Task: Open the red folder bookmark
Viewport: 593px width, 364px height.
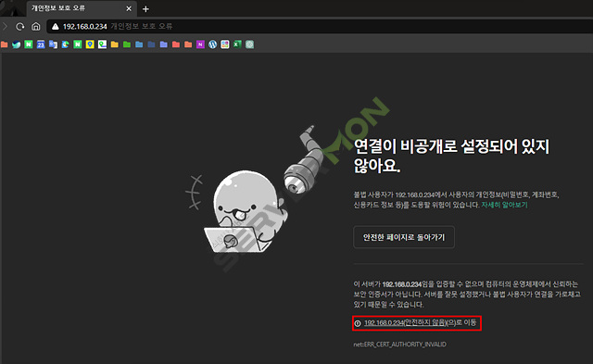Action: 176,44
